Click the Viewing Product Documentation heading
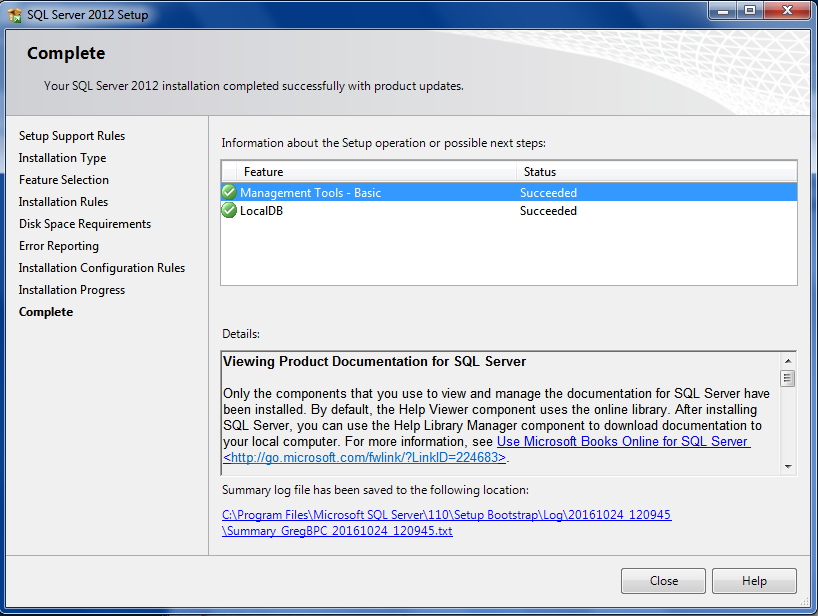The width and height of the screenshot is (818, 616). pyautogui.click(x=375, y=361)
